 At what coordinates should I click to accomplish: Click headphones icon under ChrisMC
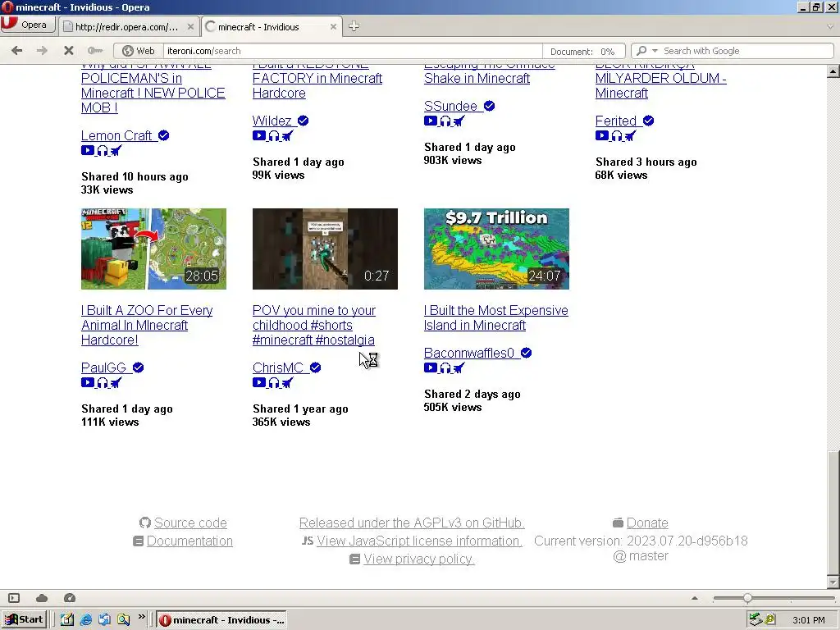[274, 383]
